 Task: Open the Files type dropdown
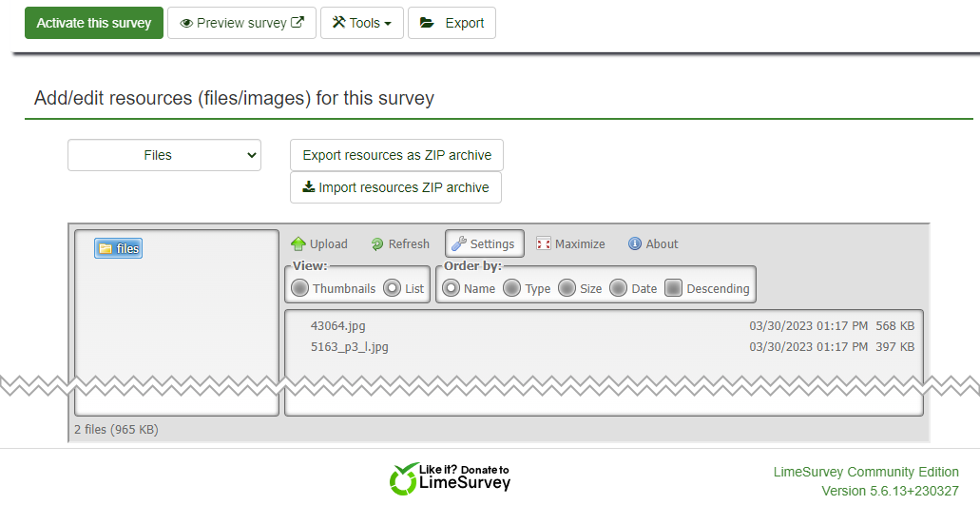coord(164,155)
